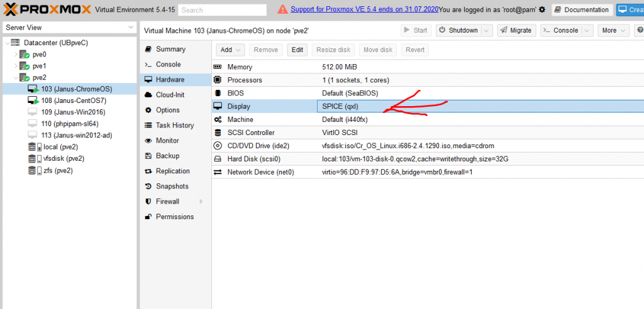Expand the pve0 node
The height and width of the screenshot is (309, 644).
16,54
